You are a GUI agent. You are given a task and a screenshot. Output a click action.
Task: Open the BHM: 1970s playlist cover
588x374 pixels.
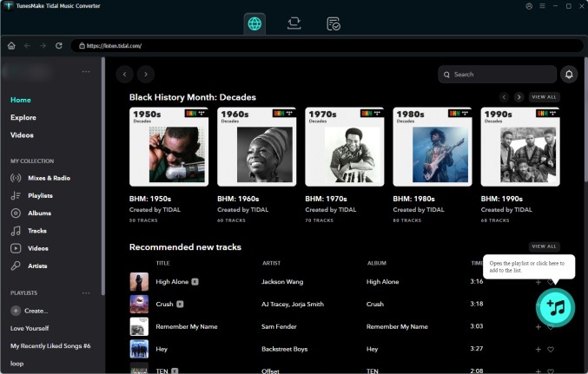[x=344, y=147]
